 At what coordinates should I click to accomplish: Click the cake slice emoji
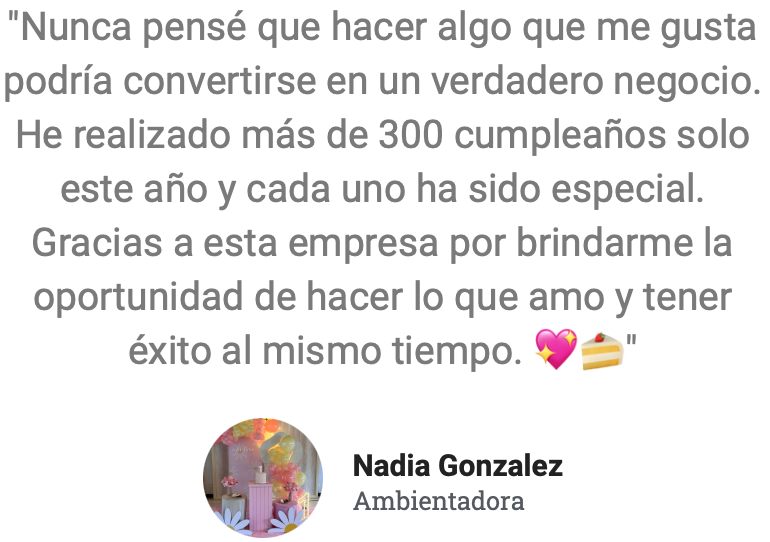click(x=602, y=351)
